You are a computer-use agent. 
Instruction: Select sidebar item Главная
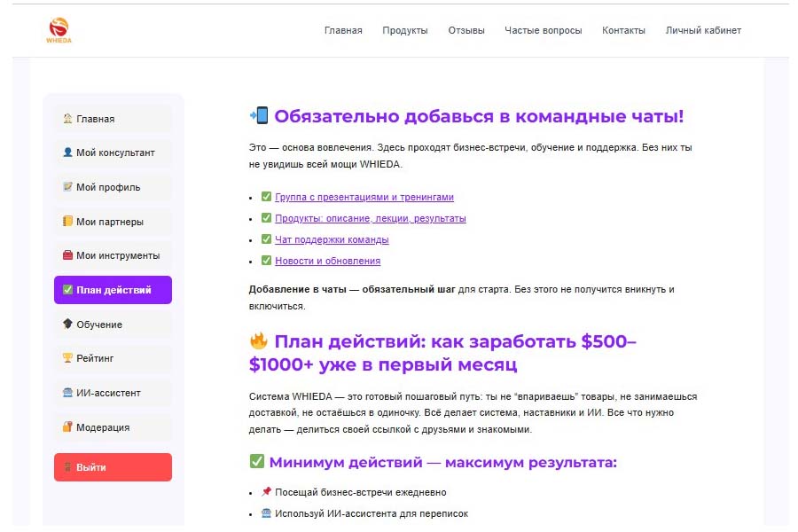pos(113,119)
